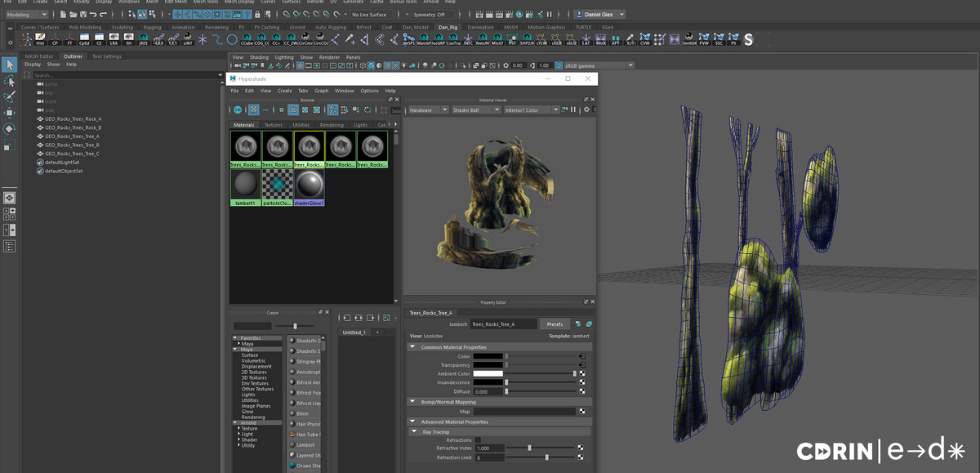Click the circle curve shelf icon

232,38
